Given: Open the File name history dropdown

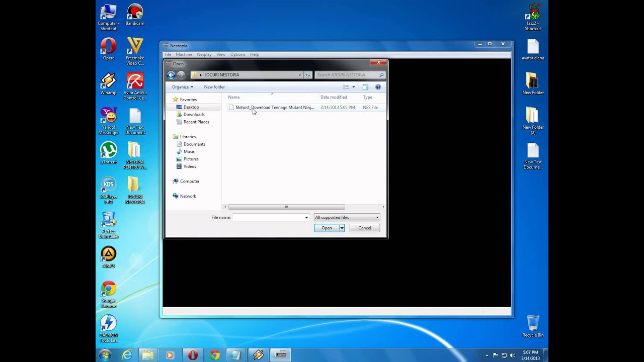Looking at the screenshot, I should (x=306, y=218).
